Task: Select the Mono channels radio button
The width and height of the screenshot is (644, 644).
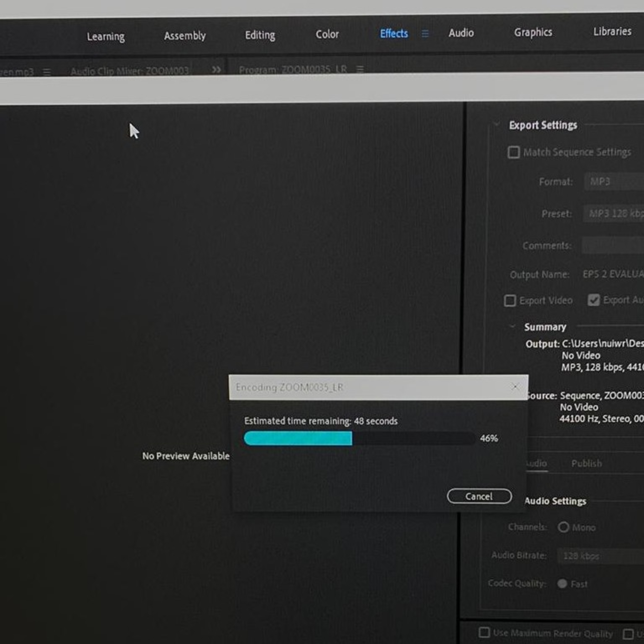Action: 563,527
